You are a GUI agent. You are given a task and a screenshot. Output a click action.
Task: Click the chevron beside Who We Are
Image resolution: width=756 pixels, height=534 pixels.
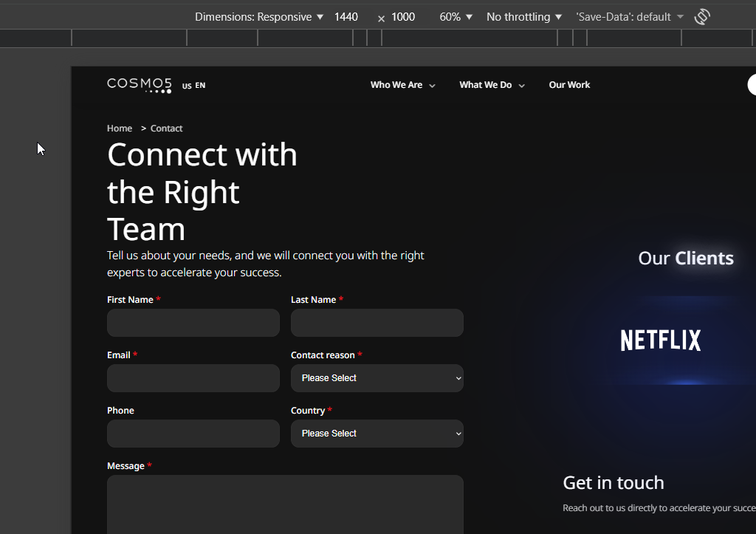(432, 86)
